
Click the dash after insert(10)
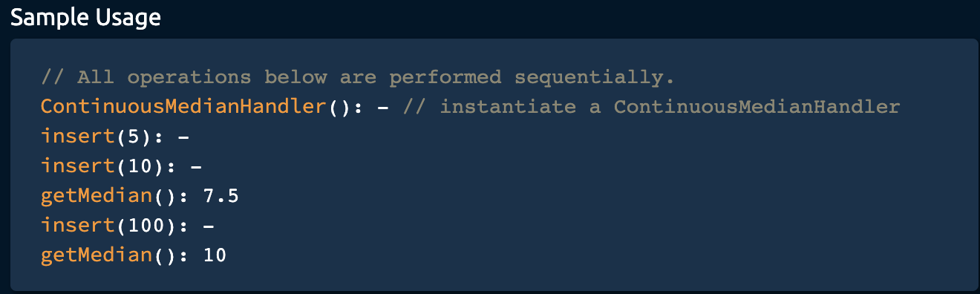[196, 167]
